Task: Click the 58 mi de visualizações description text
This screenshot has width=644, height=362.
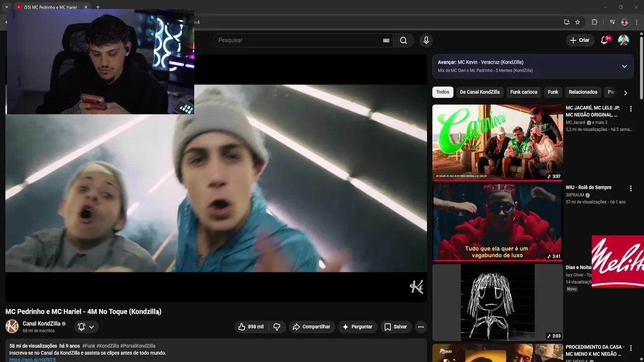Action: (33, 346)
